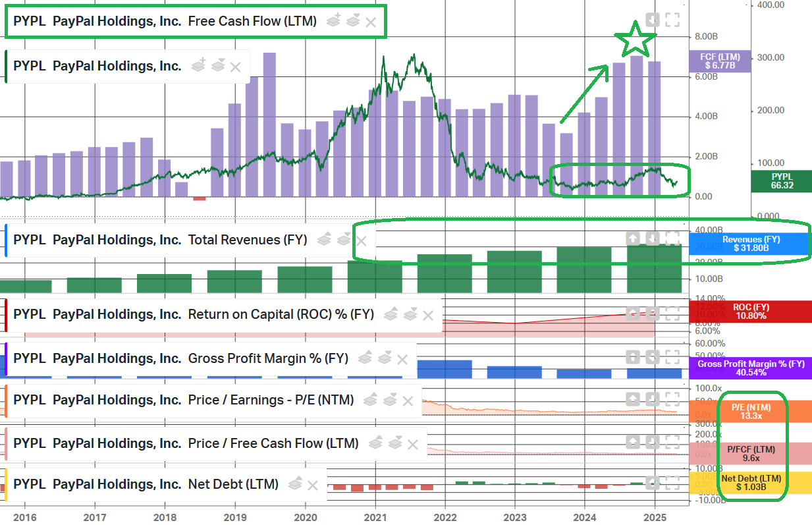The image size is (812, 525).
Task: Click layers-up icon on P/E (NTM) legend
Action: click(371, 400)
